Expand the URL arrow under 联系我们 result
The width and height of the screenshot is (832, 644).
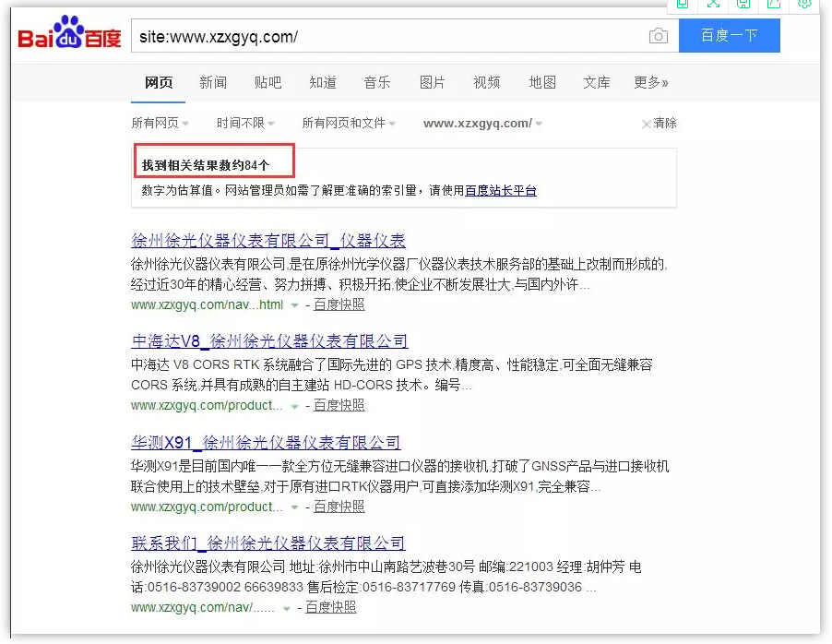point(287,608)
